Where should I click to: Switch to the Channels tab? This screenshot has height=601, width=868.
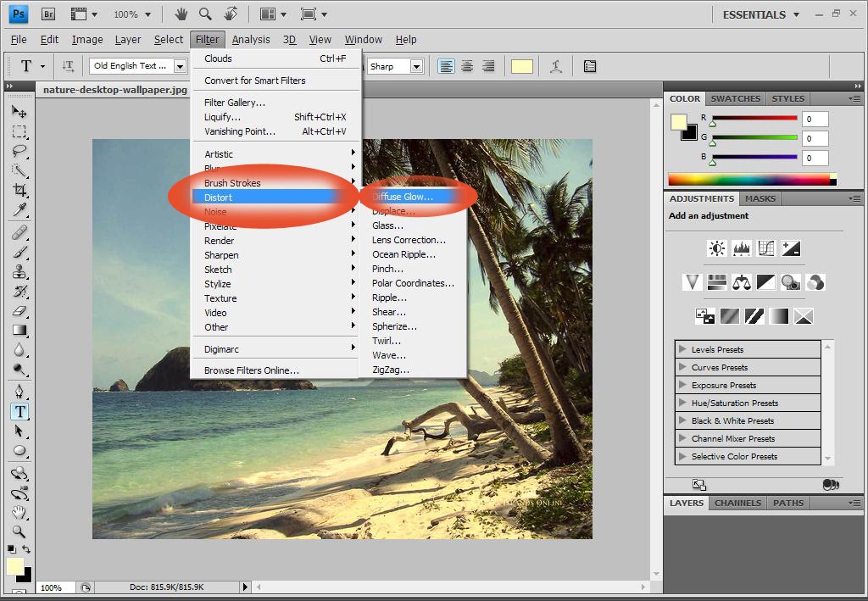coord(737,503)
